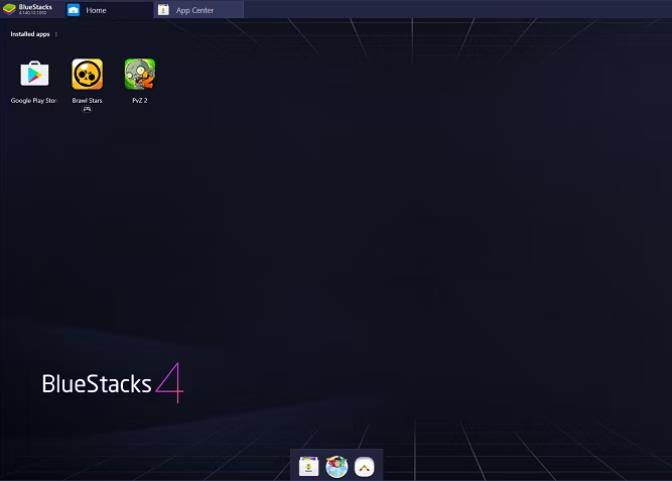Start the PvZ 2 zombie icon
The height and width of the screenshot is (481, 672).
pos(139,74)
